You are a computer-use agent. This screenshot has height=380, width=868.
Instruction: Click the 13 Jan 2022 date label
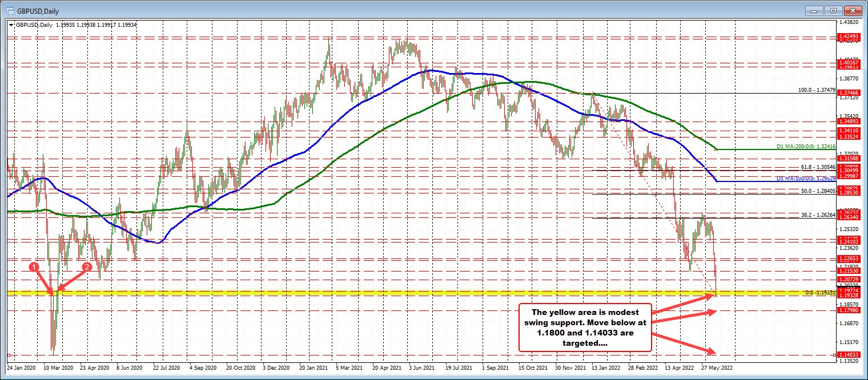point(606,369)
